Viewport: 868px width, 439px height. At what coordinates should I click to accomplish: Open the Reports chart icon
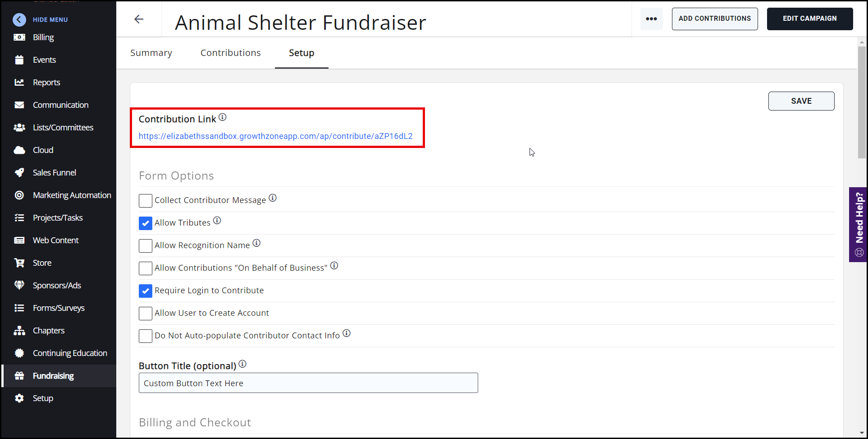point(19,83)
